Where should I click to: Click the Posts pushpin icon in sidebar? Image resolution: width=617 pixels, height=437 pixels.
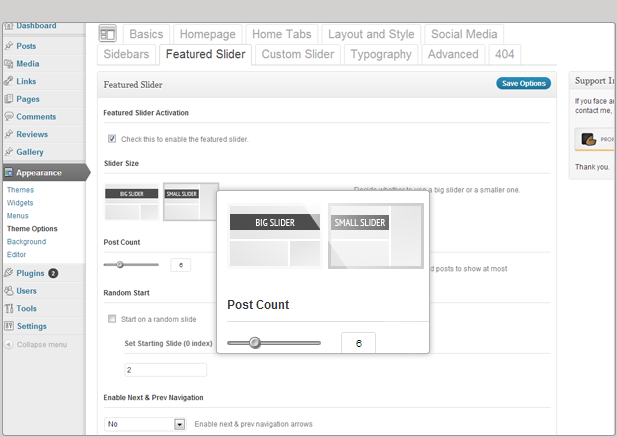click(9, 46)
